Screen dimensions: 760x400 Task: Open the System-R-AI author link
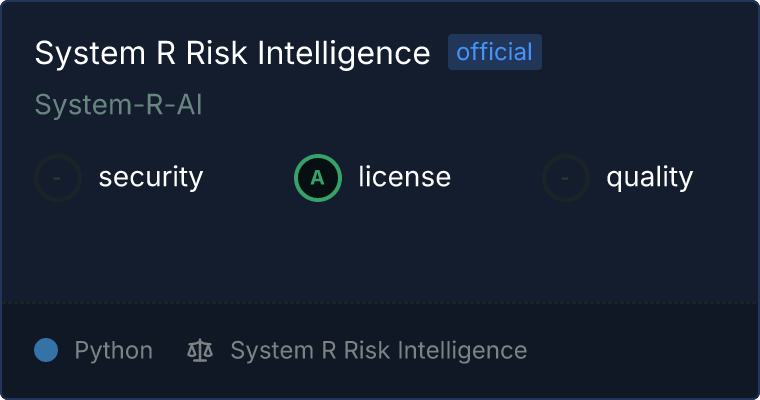119,105
